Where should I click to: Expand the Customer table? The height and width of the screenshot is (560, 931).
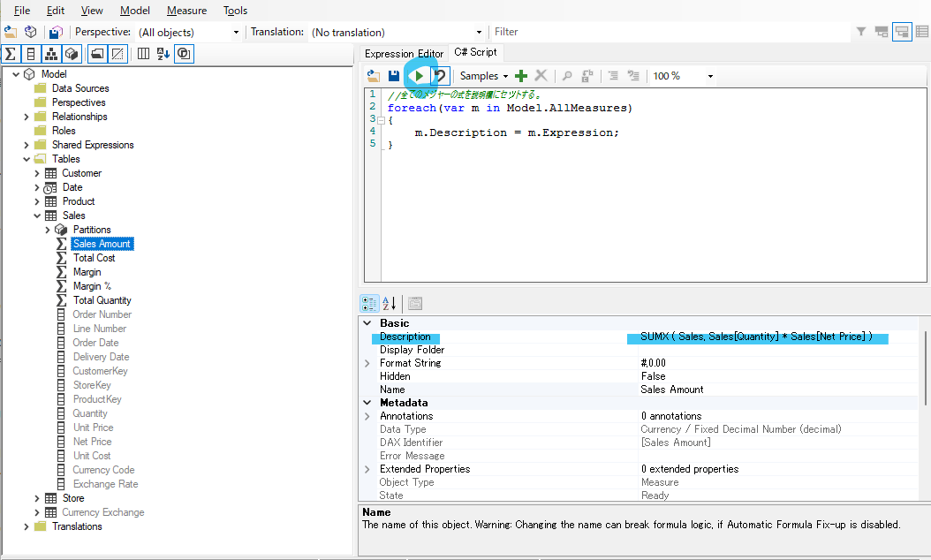pos(37,173)
